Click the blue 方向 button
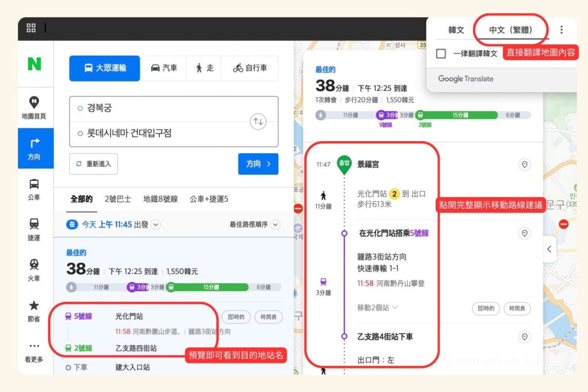 258,164
